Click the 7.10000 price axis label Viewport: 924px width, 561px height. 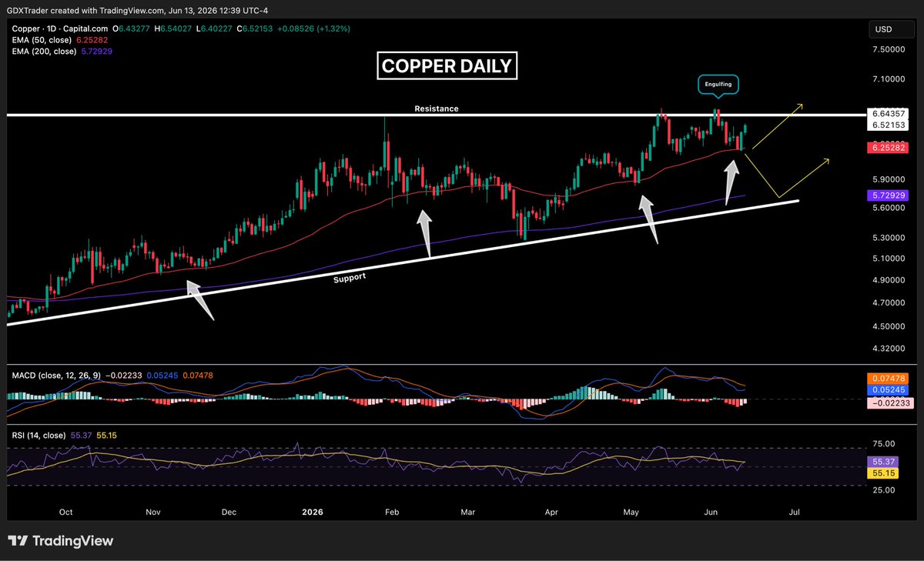pos(889,79)
